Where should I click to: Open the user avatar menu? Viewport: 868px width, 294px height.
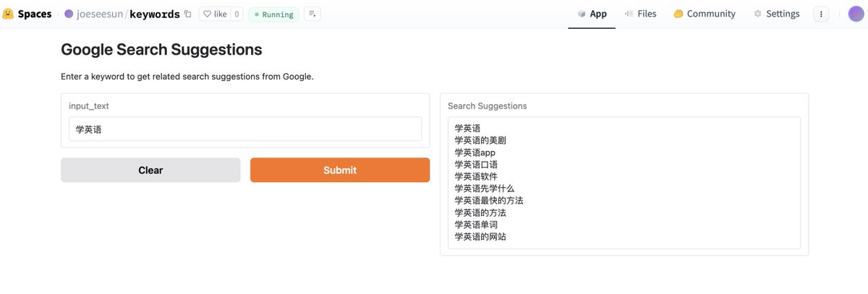click(x=856, y=14)
